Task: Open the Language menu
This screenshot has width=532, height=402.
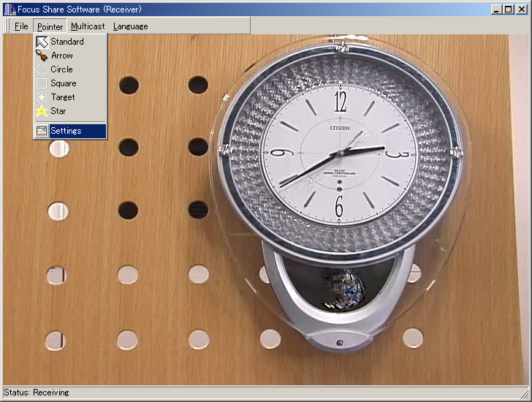Action: click(x=130, y=26)
